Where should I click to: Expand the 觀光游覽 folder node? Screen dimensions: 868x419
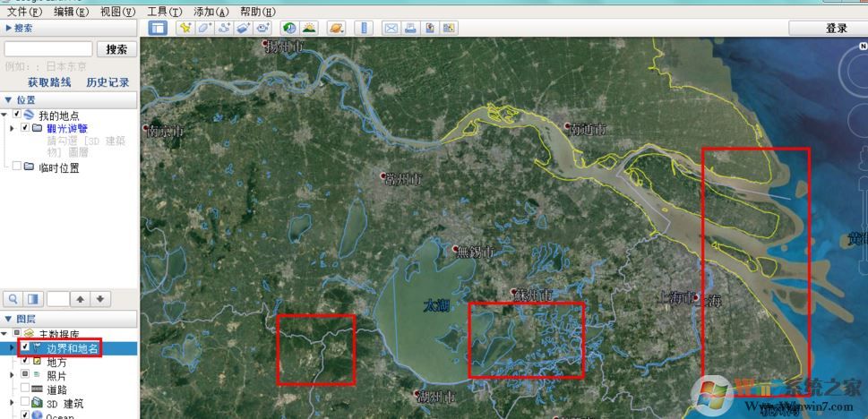pos(13,128)
